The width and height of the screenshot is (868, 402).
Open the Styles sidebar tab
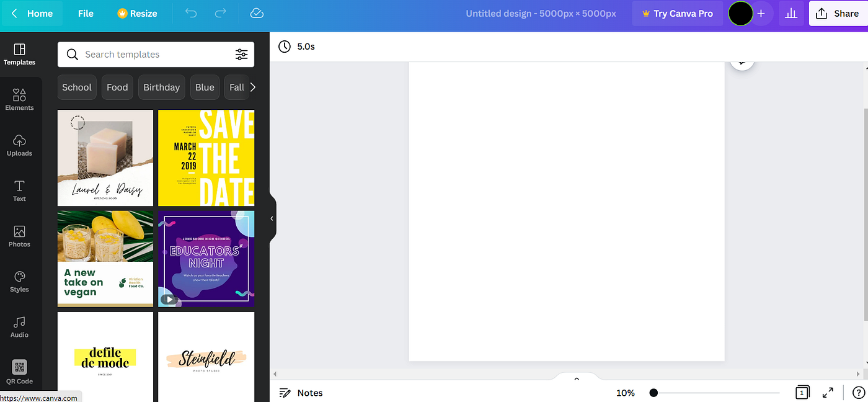tap(20, 281)
